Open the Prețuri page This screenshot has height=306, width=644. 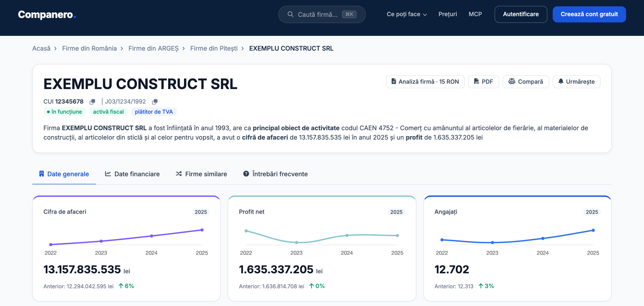448,14
